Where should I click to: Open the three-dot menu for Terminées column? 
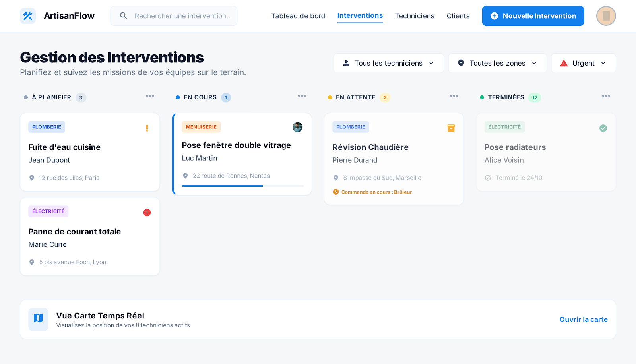click(606, 96)
